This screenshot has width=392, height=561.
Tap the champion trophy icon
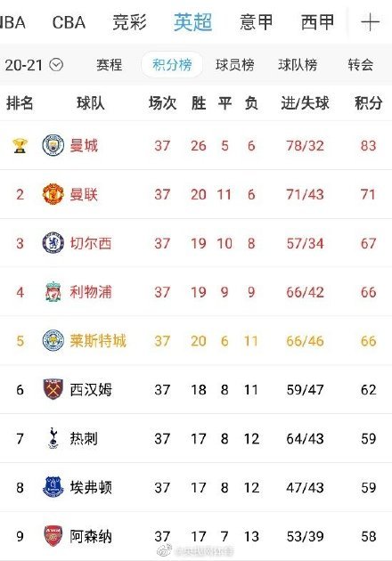click(20, 146)
